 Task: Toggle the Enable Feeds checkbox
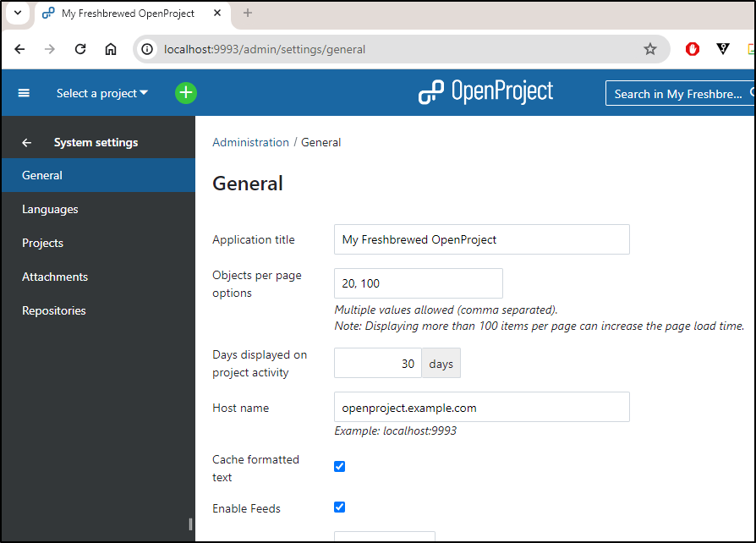click(x=339, y=507)
